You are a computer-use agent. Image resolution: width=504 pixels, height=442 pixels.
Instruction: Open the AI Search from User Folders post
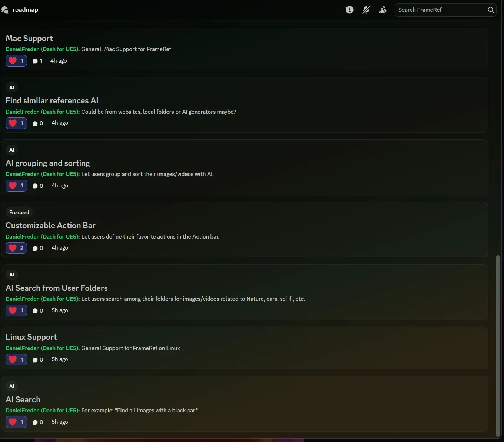tap(57, 288)
